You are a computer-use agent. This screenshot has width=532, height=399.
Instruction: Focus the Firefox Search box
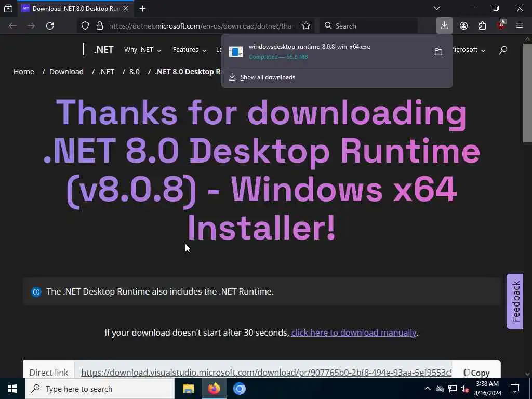tap(369, 26)
